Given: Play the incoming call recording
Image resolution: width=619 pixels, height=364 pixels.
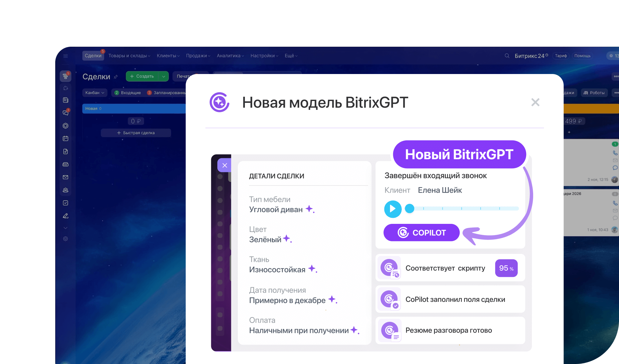Looking at the screenshot, I should pyautogui.click(x=393, y=209).
